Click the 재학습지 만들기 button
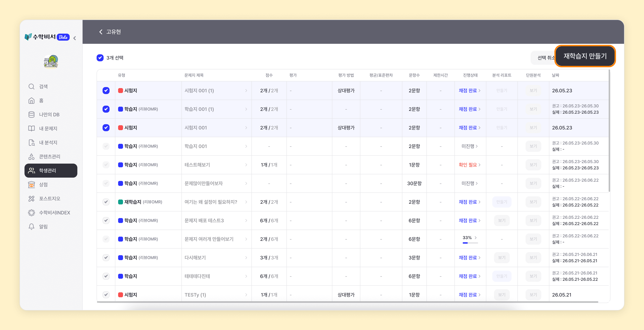The height and width of the screenshot is (330, 644). (585, 56)
